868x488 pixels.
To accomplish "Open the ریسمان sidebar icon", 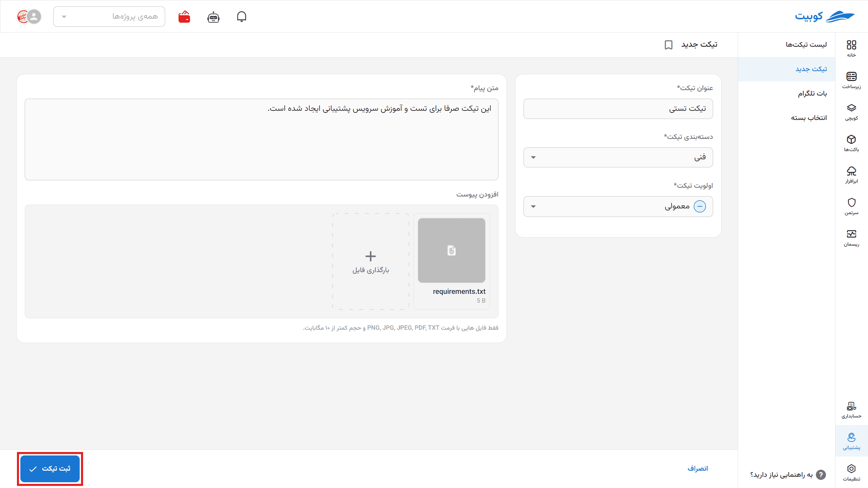I will (x=851, y=238).
